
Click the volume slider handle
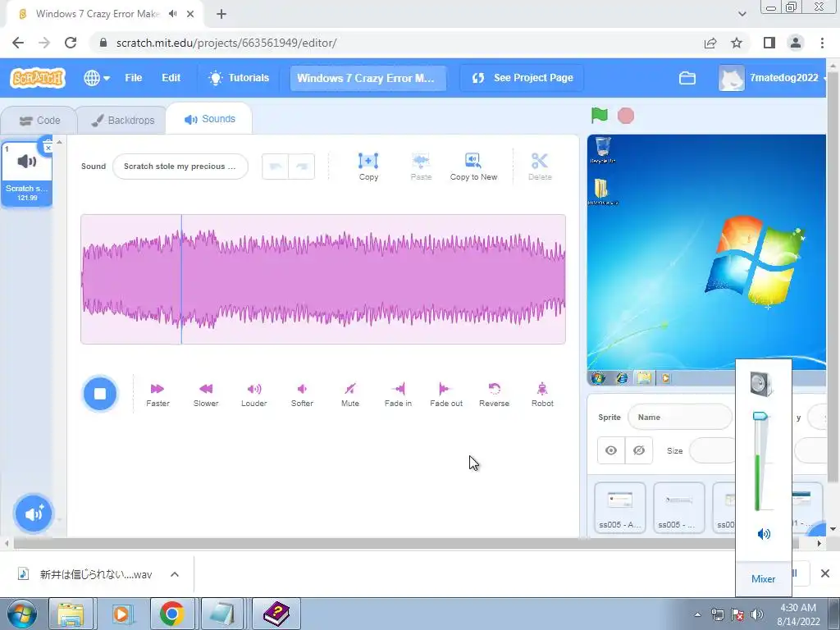[760, 416]
